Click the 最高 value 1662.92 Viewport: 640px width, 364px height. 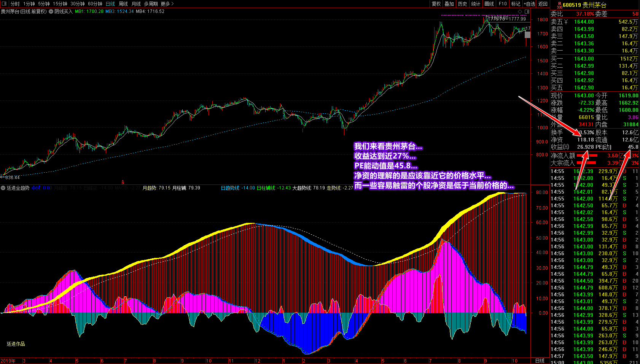click(x=628, y=103)
